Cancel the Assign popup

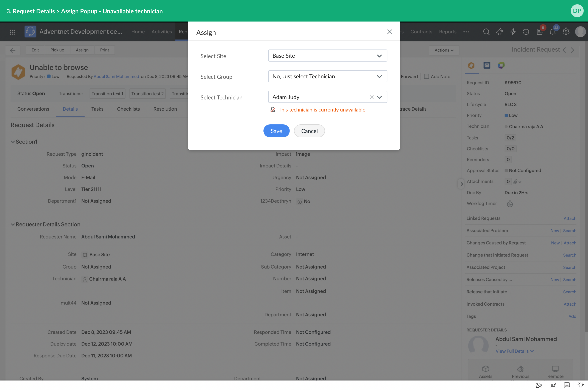pos(309,131)
